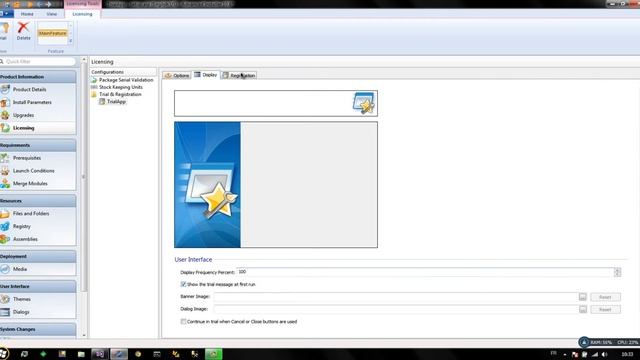
Task: Browse for Banner Image file
Action: (582, 297)
